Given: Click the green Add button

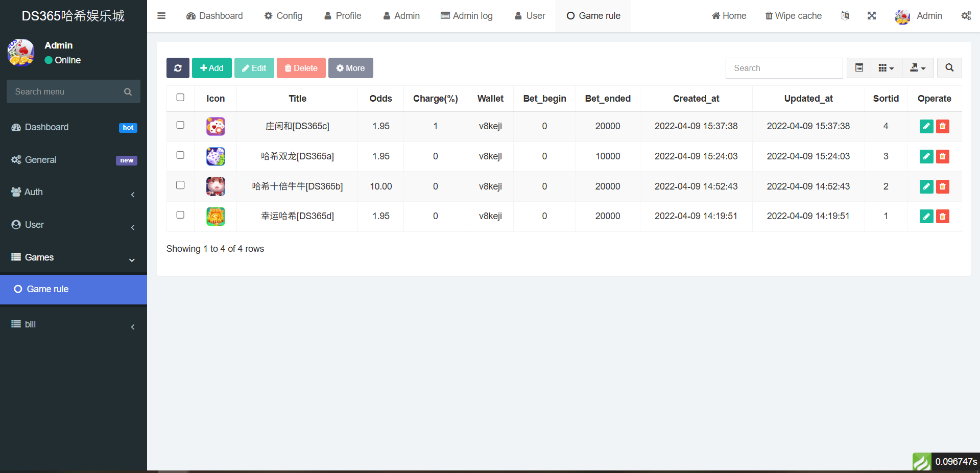Looking at the screenshot, I should [x=211, y=68].
